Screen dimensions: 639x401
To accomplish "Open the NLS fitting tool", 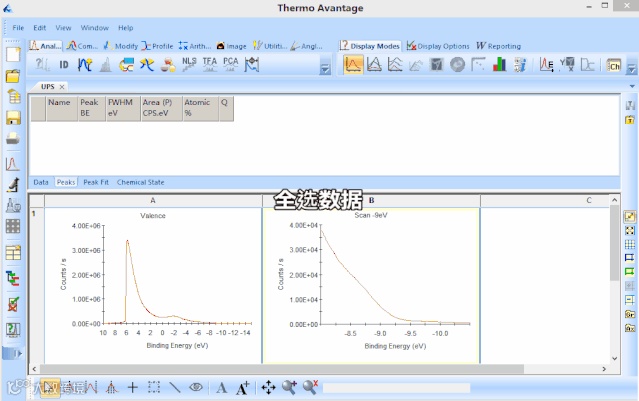I will (x=189, y=64).
